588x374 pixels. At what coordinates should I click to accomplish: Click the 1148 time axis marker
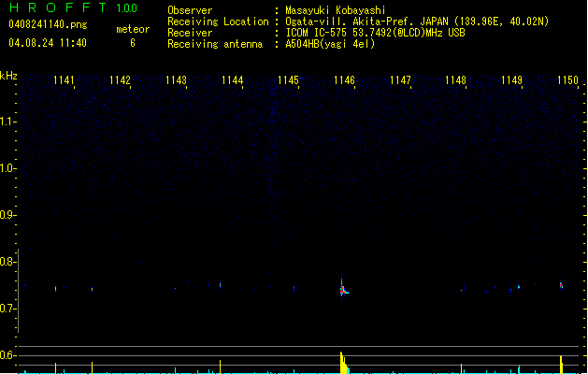pos(455,80)
